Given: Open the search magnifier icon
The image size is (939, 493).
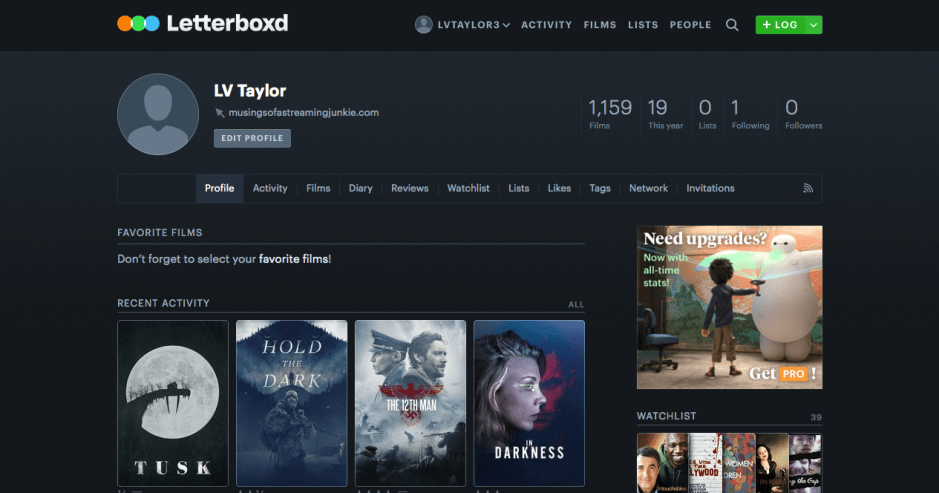Looking at the screenshot, I should point(733,25).
